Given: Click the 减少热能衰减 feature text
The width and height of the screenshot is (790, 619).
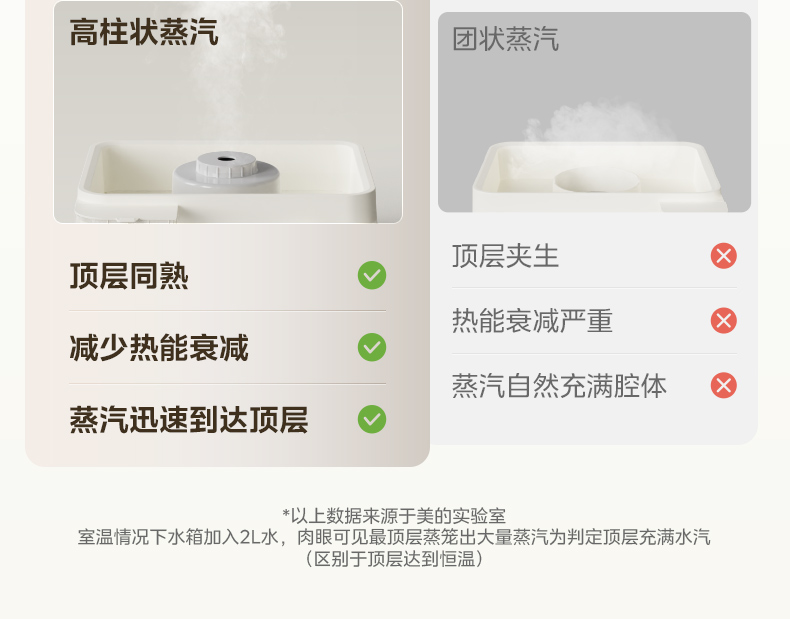Looking at the screenshot, I should (159, 348).
